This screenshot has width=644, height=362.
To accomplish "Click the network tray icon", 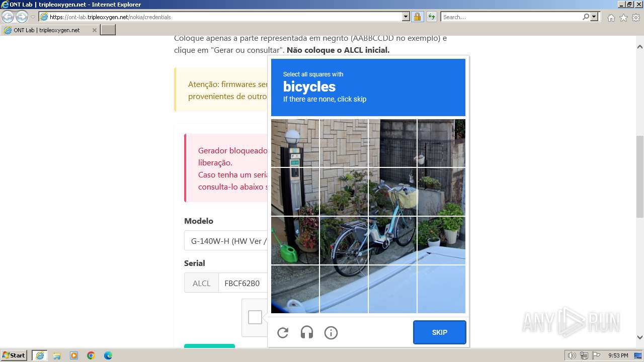I will pyautogui.click(x=584, y=355).
